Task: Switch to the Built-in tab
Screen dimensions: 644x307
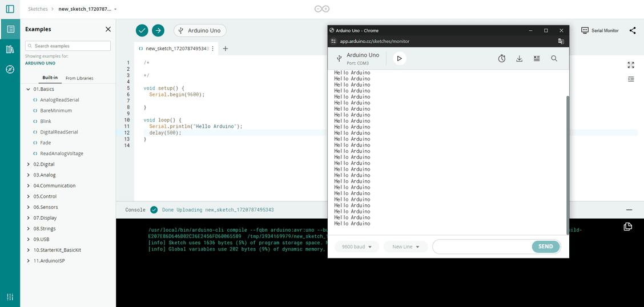Action: (50, 78)
